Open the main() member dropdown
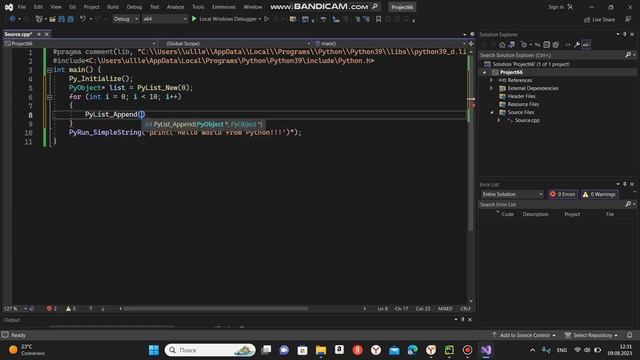Screen dimensions: 640x360 (x=390, y=43)
